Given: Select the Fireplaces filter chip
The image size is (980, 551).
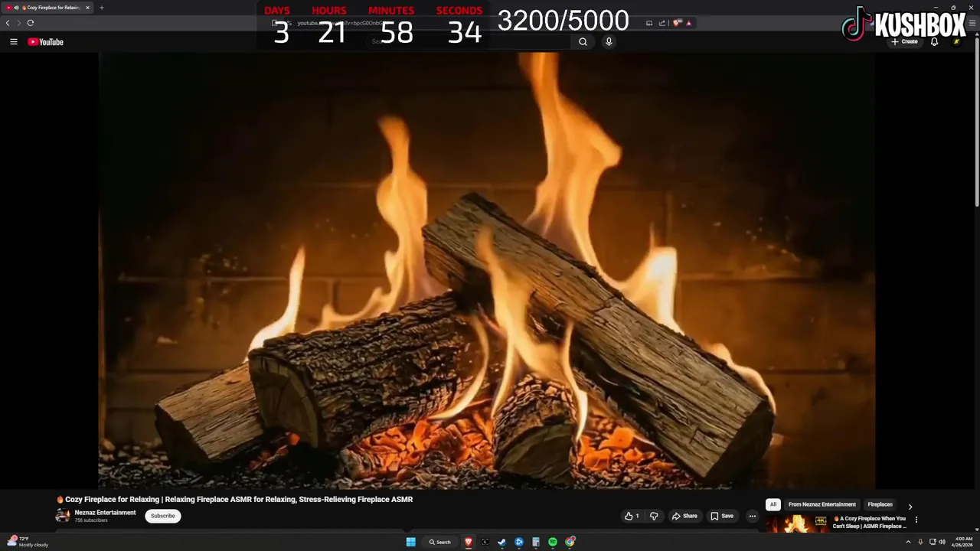Looking at the screenshot, I should click(x=880, y=504).
